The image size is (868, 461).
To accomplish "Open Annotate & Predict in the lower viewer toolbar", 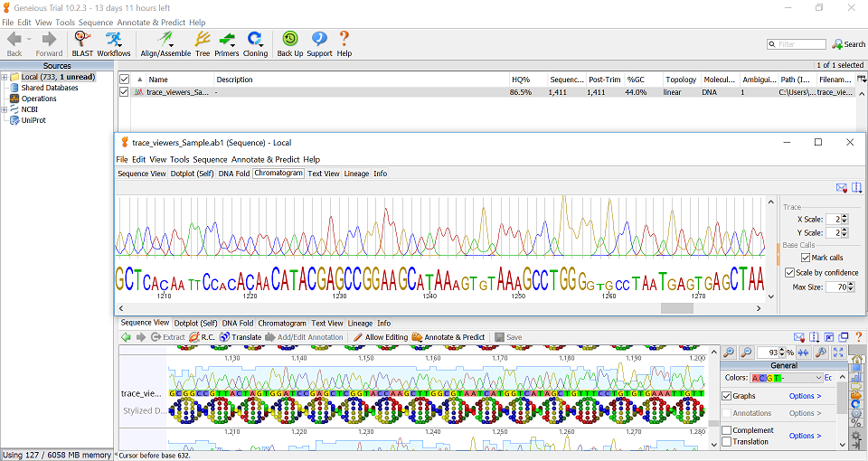I will [448, 337].
